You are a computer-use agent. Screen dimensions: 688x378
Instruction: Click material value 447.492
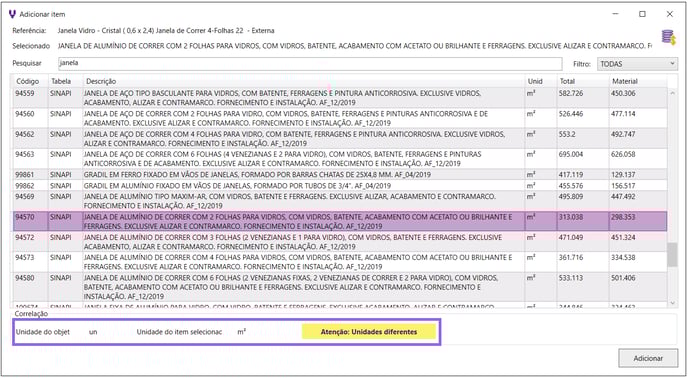623,197
